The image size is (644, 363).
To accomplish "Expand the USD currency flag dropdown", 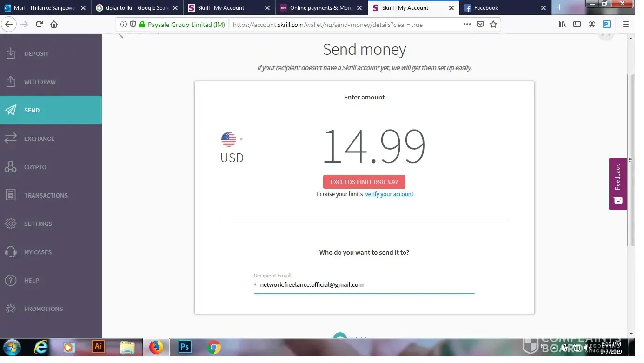I will coord(232,139).
